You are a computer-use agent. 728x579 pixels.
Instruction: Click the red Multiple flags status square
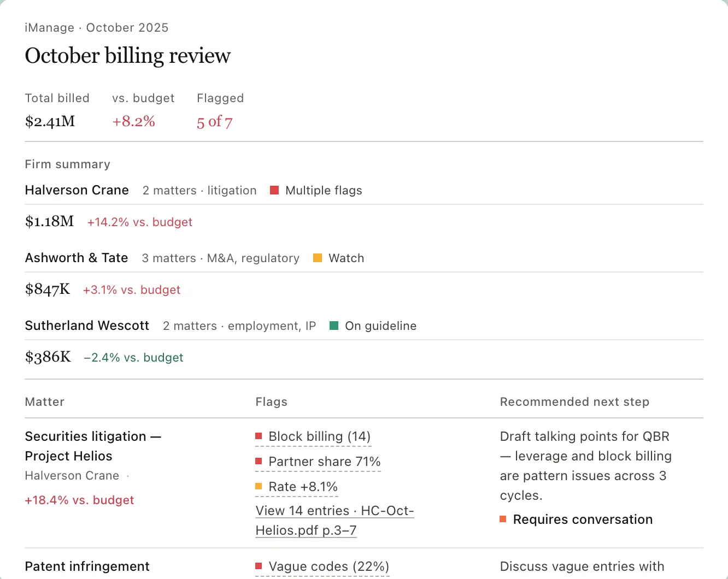274,190
